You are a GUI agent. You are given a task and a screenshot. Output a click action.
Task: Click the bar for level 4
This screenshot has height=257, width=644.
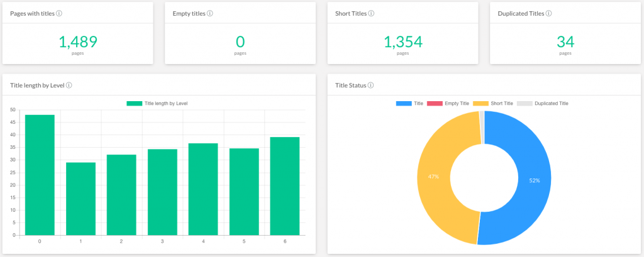click(203, 189)
